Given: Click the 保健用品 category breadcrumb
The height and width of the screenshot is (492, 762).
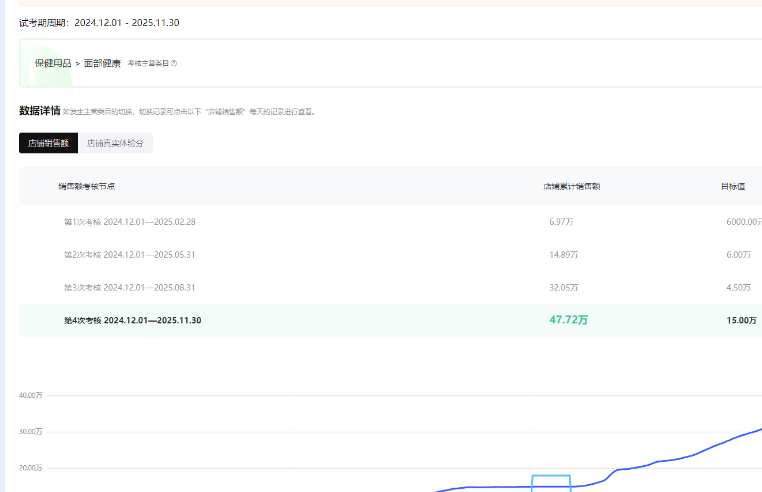Looking at the screenshot, I should point(52,63).
